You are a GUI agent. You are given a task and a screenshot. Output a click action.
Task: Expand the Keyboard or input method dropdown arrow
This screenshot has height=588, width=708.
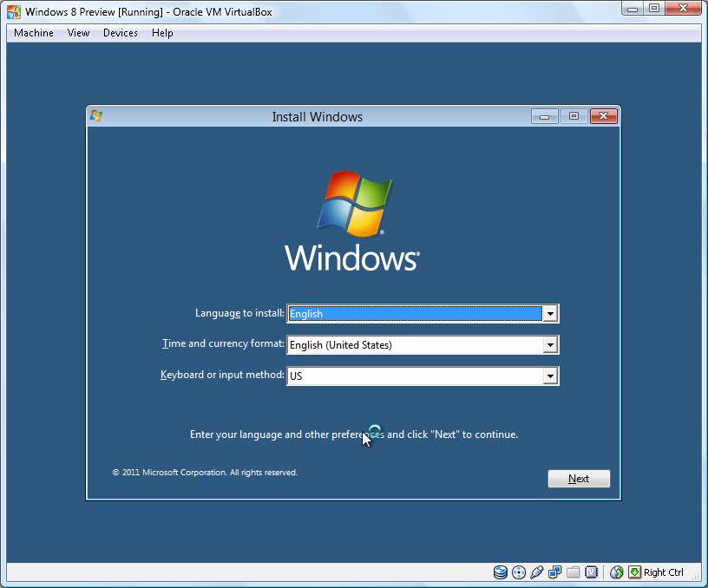click(550, 376)
